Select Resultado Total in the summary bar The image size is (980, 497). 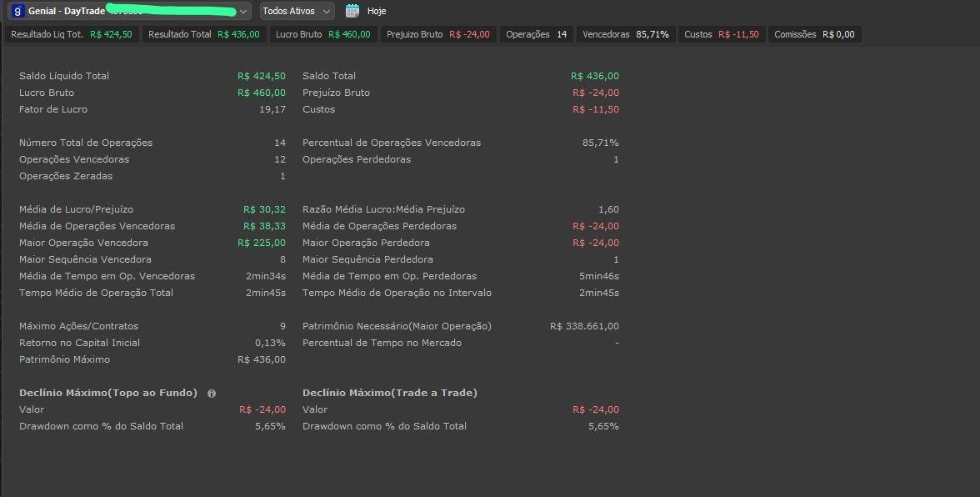pos(203,34)
